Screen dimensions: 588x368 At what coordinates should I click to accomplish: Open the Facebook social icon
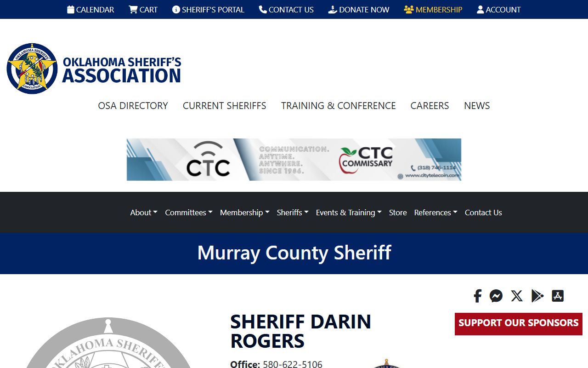coord(478,296)
